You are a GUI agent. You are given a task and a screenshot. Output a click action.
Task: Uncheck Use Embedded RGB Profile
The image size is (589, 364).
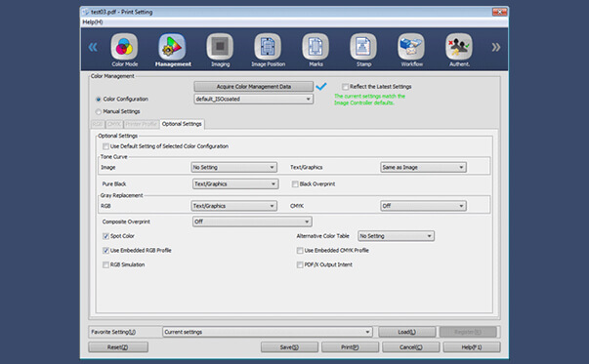tap(105, 250)
